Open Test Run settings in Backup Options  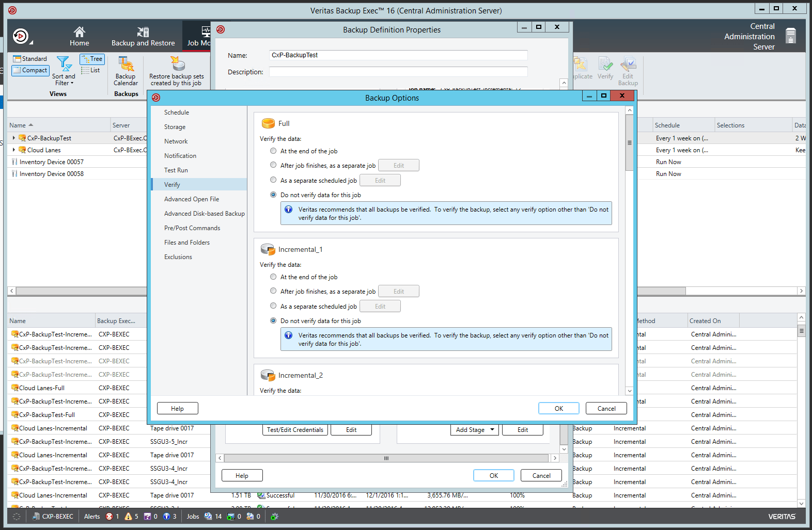[199, 170]
